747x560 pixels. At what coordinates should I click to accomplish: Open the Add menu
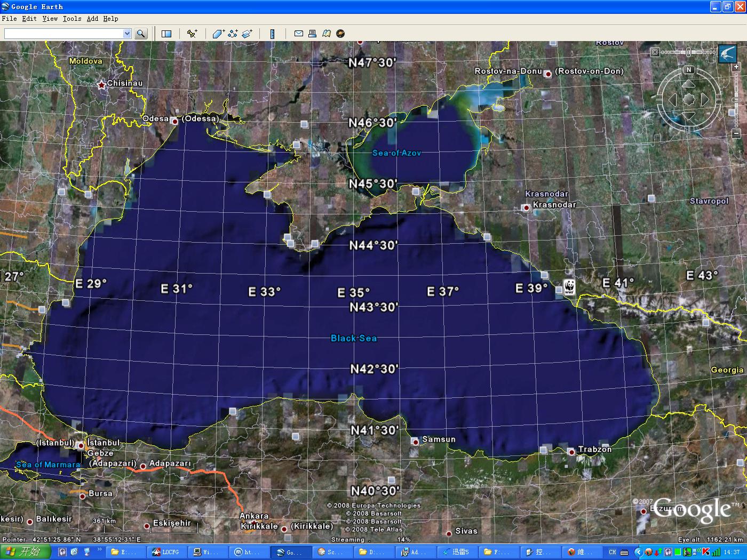(92, 19)
